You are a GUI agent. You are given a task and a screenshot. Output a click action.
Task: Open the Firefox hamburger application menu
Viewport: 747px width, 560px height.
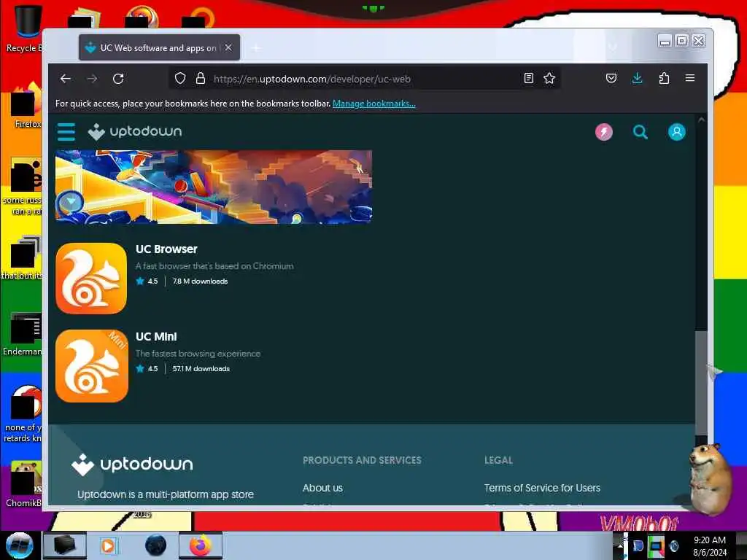(x=690, y=77)
